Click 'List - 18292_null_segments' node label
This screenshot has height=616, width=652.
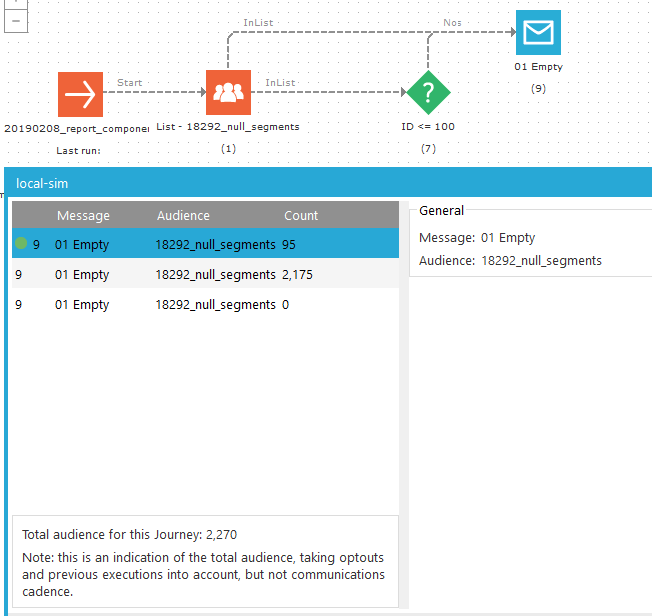228,126
